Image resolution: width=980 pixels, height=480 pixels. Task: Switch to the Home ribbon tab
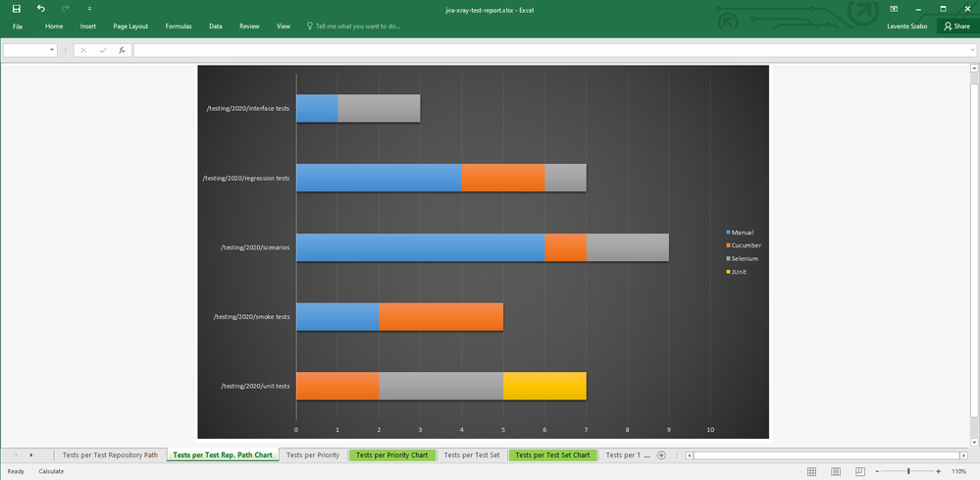click(54, 27)
